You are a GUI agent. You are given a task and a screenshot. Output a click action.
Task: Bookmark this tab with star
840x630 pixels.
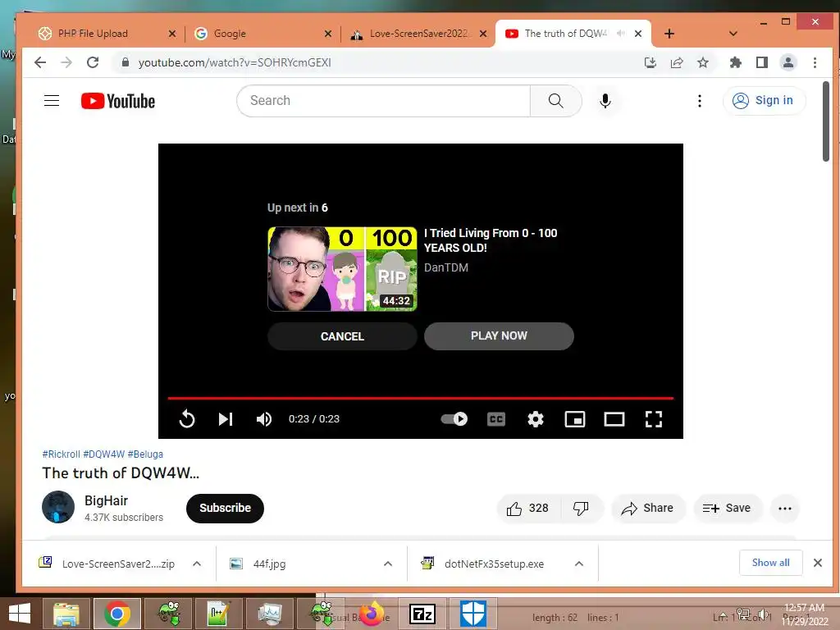703,62
